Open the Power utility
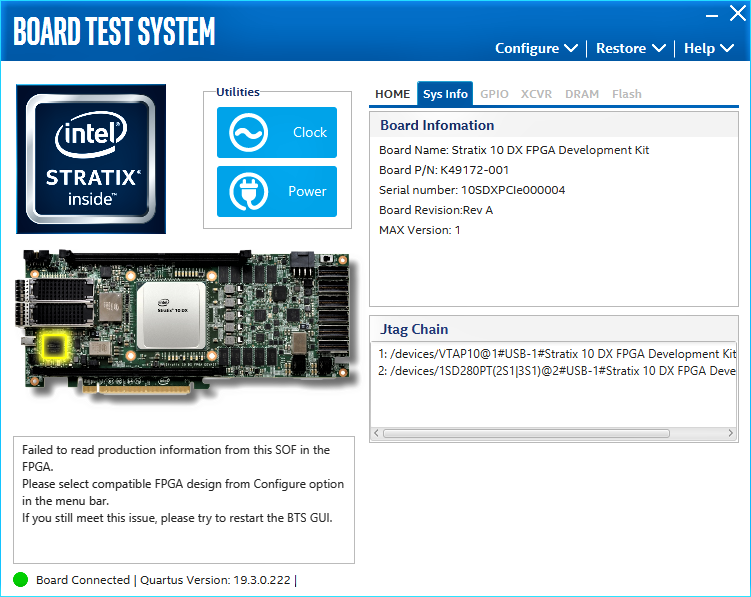The height and width of the screenshot is (597, 751). (277, 191)
